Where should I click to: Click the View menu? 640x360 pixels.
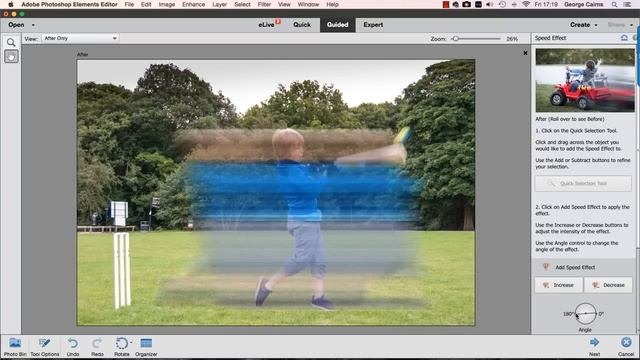(284, 4)
